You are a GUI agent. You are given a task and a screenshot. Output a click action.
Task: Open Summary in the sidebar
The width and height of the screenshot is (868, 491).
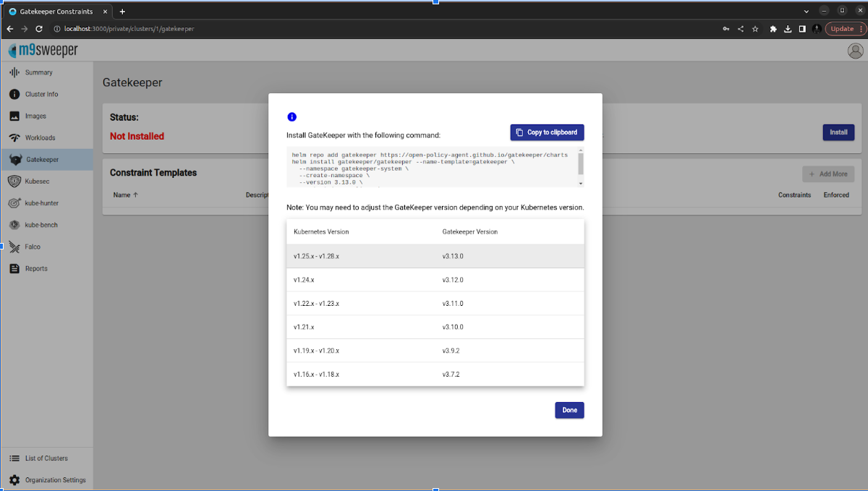coord(38,72)
